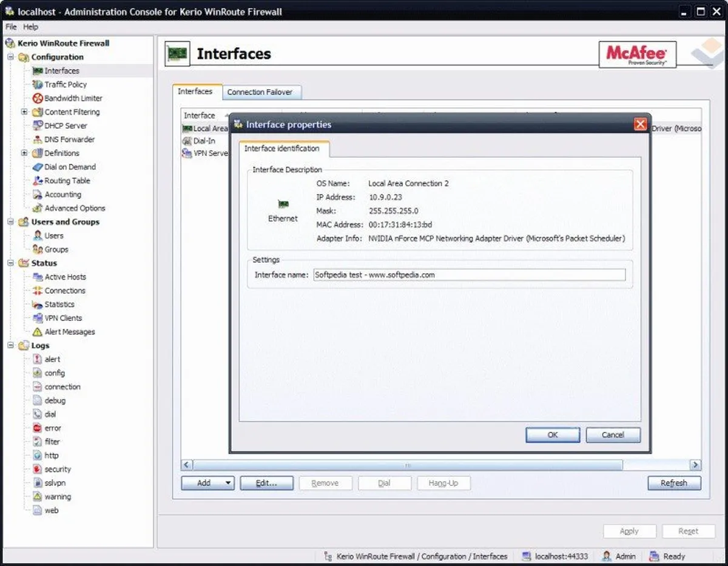Collapse the Status tree node
This screenshot has height=566, width=728.
tap(10, 263)
